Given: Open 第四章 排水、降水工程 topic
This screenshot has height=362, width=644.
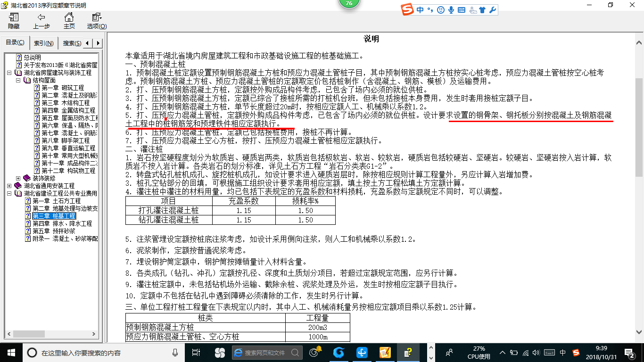Looking at the screenshot, I should coord(62,223).
